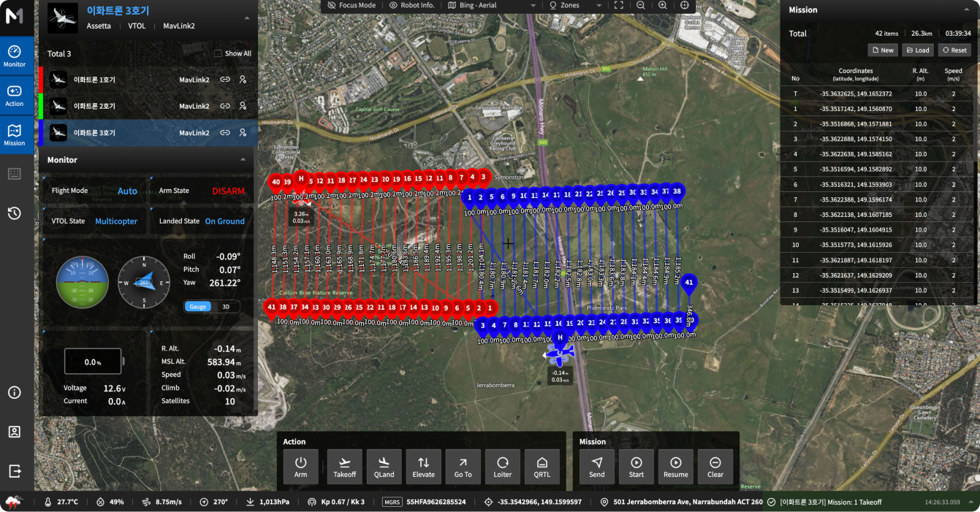Zoom in the map with plus magnifier
This screenshot has height=512, width=980.
(x=662, y=5)
